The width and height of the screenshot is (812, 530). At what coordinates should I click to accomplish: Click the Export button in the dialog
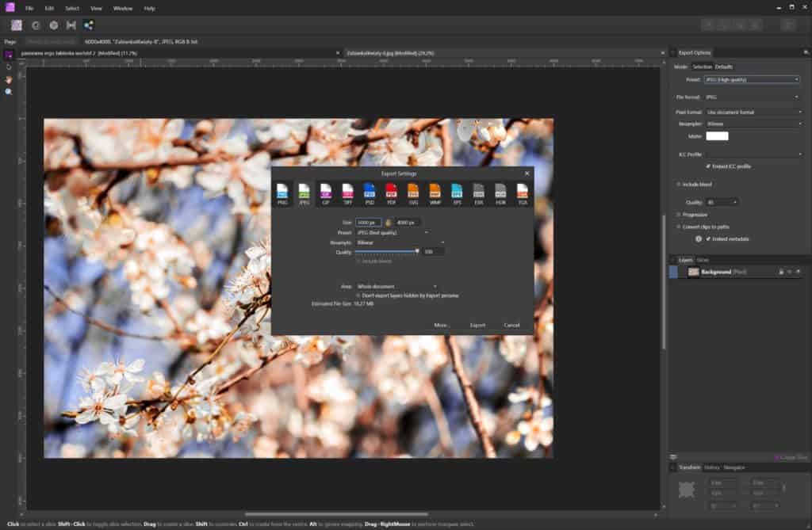[x=478, y=325]
